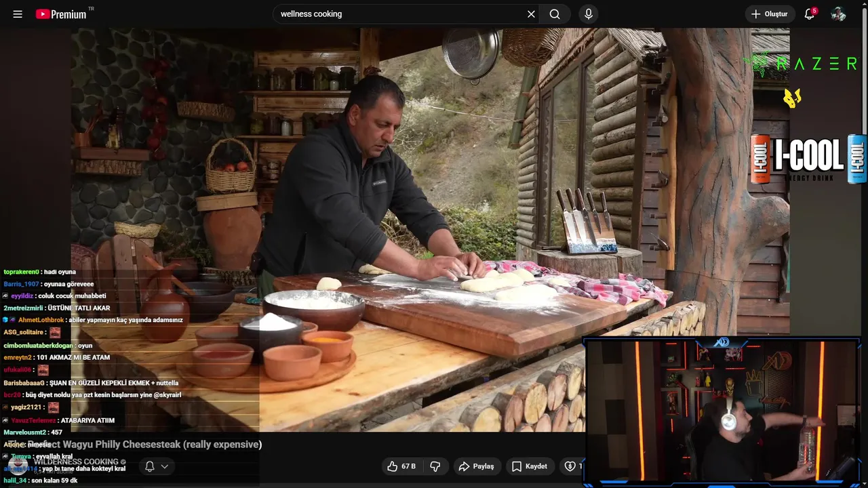Click the Razer sponsor logo
Image resolution: width=868 pixels, height=488 pixels.
click(x=801, y=64)
